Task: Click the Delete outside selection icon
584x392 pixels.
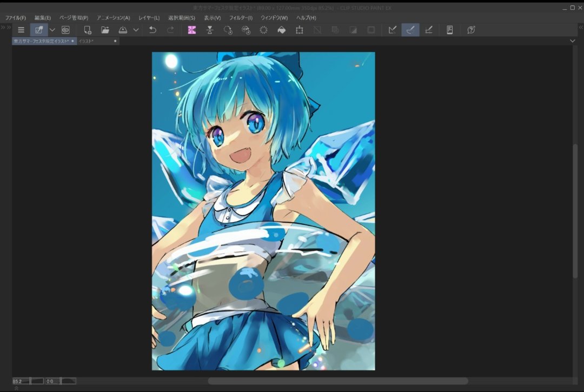Action: [x=210, y=30]
